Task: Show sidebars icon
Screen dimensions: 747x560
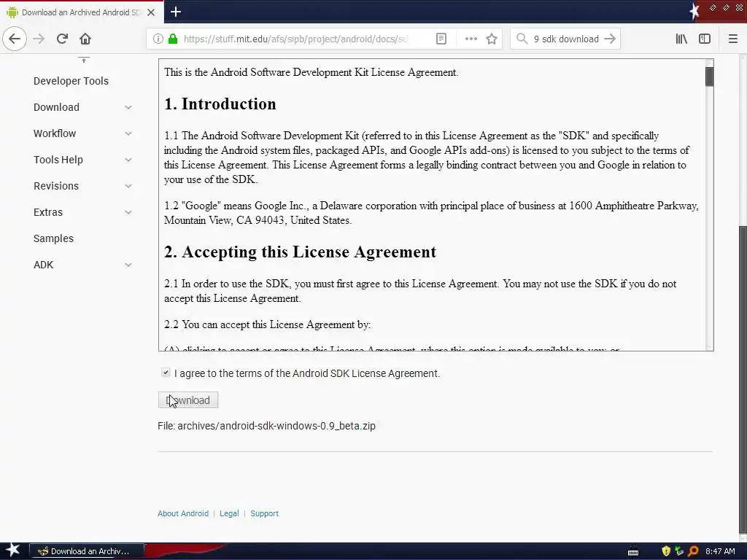Action: (x=705, y=39)
